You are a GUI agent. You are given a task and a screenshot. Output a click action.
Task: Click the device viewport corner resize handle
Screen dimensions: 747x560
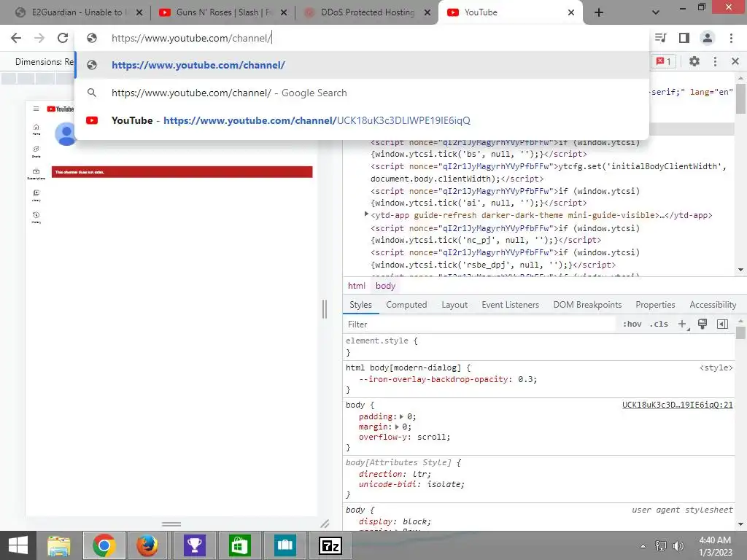pos(325,524)
